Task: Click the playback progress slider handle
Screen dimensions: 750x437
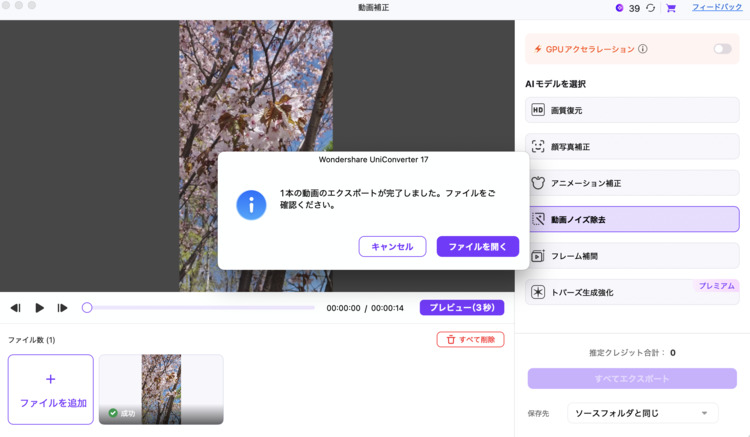Action: pos(87,307)
